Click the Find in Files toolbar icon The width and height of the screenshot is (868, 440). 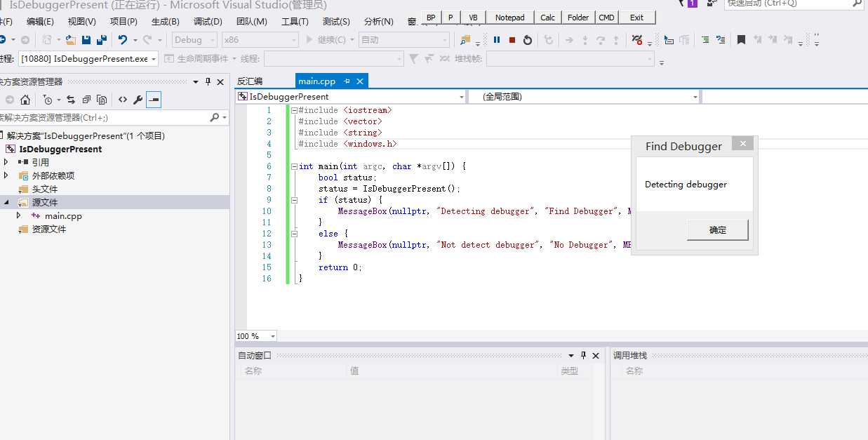coord(465,40)
